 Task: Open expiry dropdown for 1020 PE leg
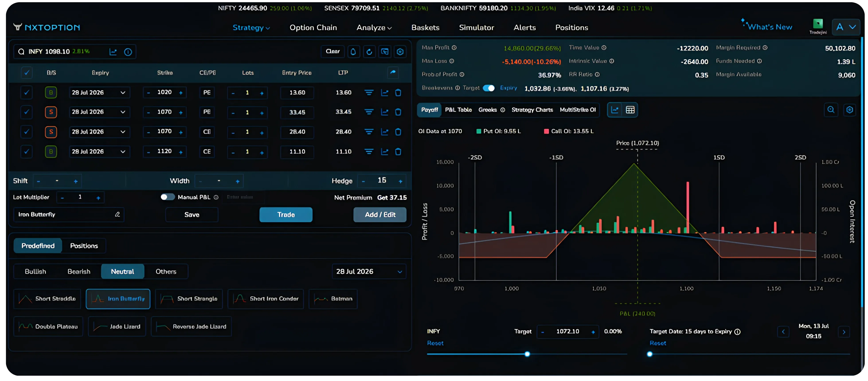point(99,92)
